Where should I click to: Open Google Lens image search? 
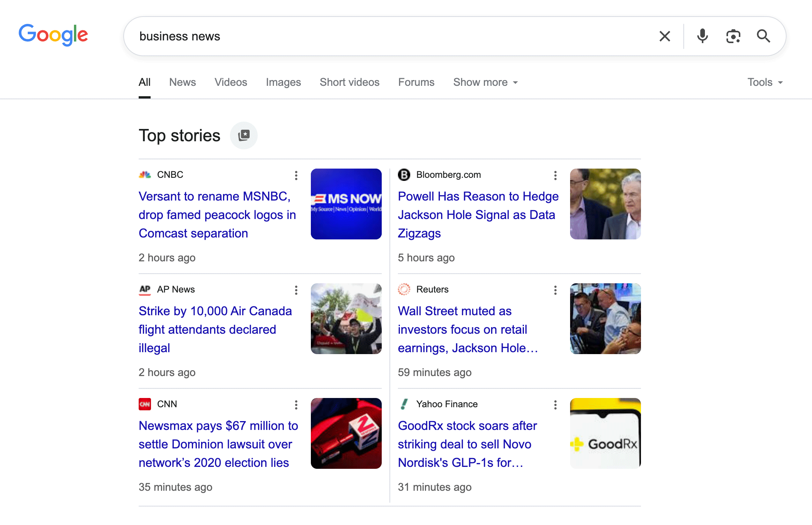tap(733, 36)
